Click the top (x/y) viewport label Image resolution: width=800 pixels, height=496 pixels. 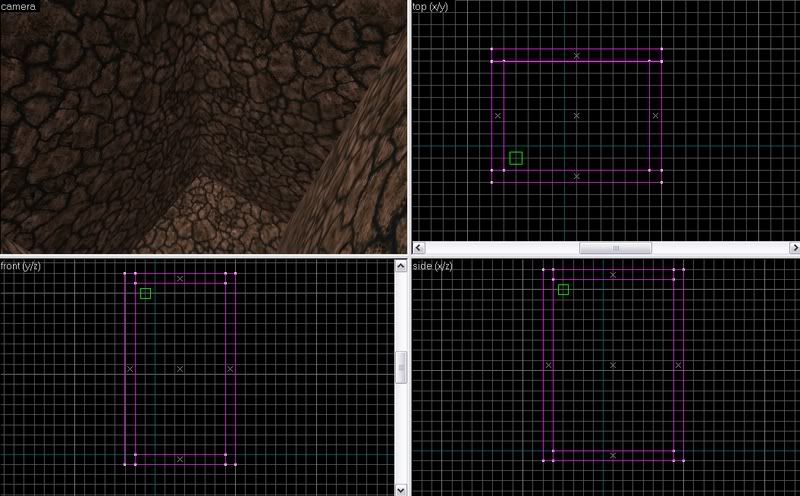click(433, 7)
